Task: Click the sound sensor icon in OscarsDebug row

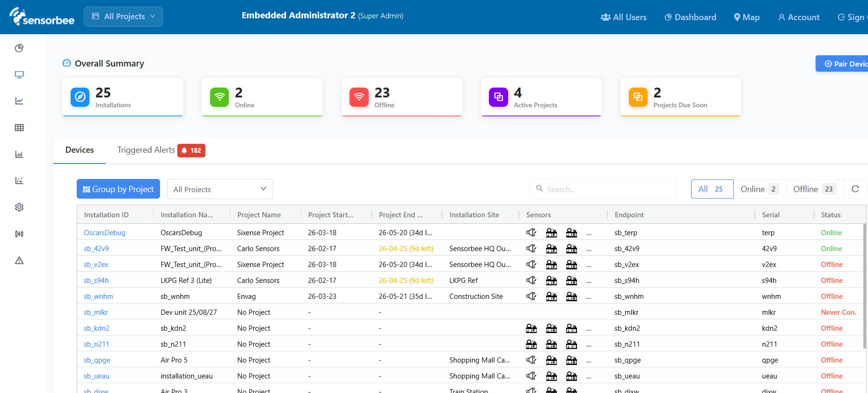Action: pyautogui.click(x=531, y=233)
